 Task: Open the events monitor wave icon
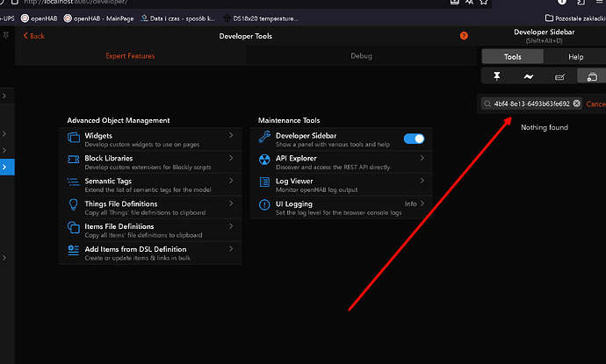pos(529,77)
